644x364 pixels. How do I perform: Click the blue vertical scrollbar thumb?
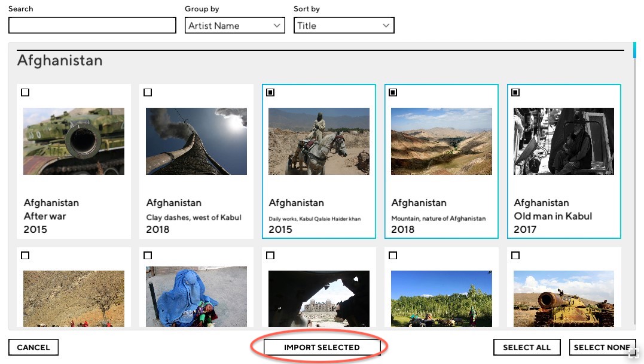coord(634,50)
